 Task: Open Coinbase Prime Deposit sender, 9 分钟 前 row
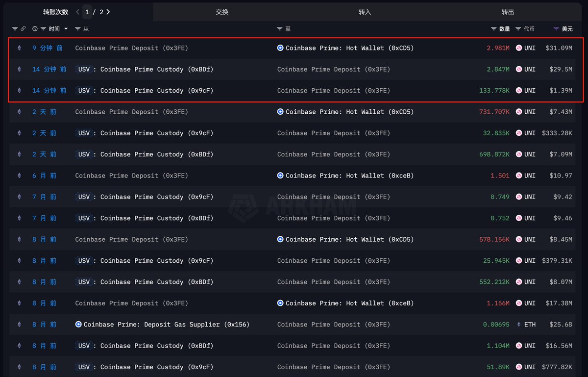tap(132, 48)
